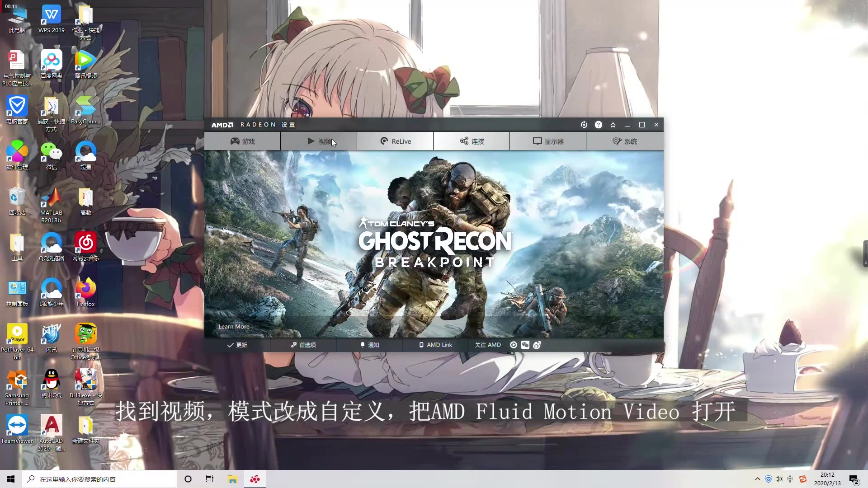Screen dimensions: 868x488
Task: Click the WeChat icon next to 关注AMD
Action: pos(525,345)
